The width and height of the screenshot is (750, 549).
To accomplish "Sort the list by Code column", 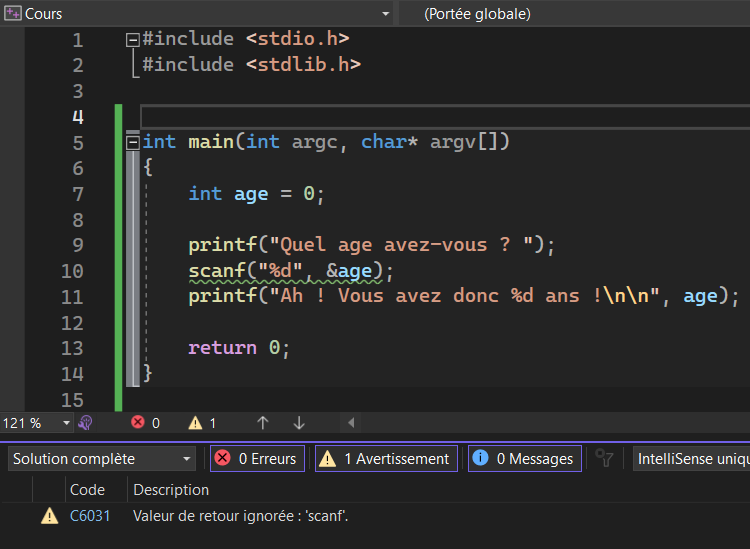I will pos(88,490).
